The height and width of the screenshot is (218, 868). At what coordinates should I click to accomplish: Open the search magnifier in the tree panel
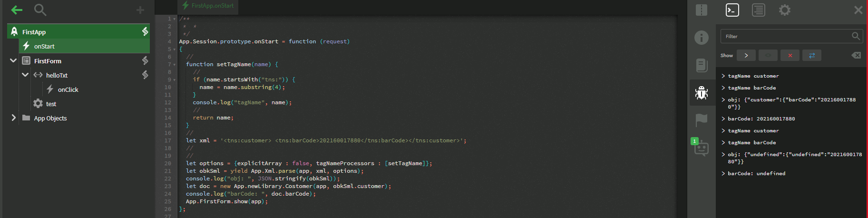40,10
